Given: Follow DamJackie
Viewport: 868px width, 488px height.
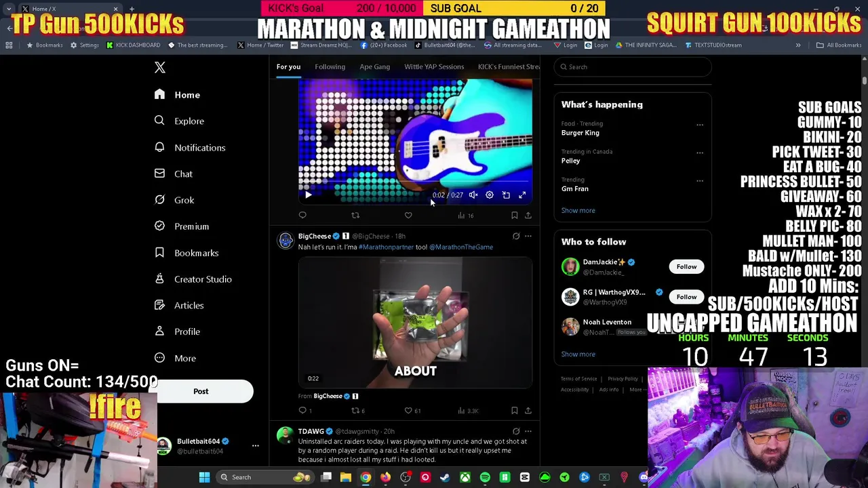Looking at the screenshot, I should pyautogui.click(x=686, y=266).
